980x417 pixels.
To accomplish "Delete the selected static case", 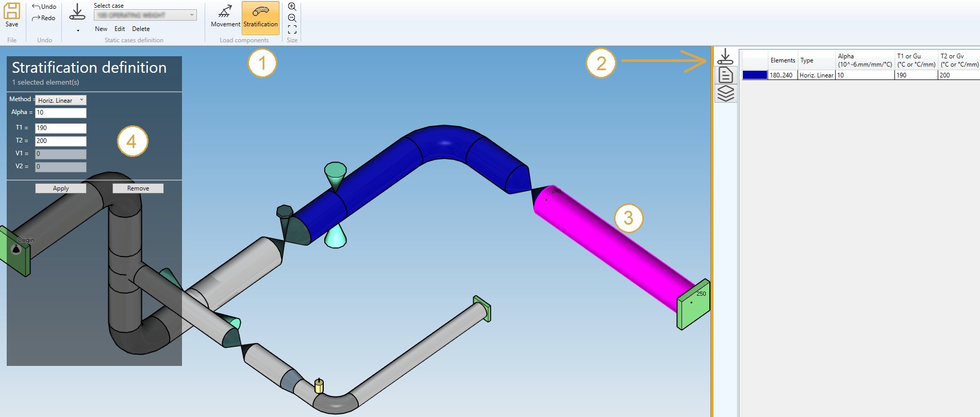I will [x=141, y=29].
